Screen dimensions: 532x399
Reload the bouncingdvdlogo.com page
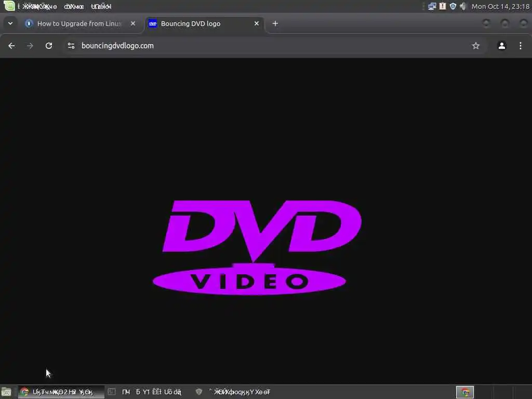[49, 46]
